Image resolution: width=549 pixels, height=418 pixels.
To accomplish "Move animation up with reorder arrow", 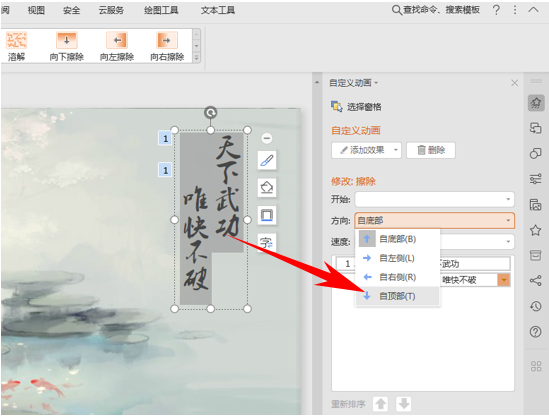I will click(x=381, y=404).
